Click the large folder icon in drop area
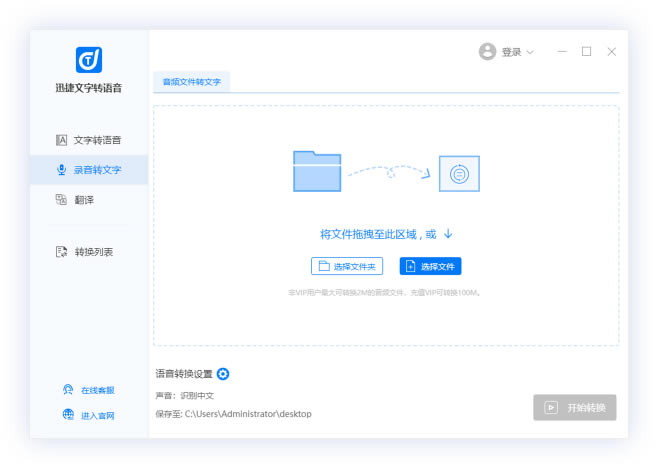This screenshot has width=659, height=469. [317, 172]
